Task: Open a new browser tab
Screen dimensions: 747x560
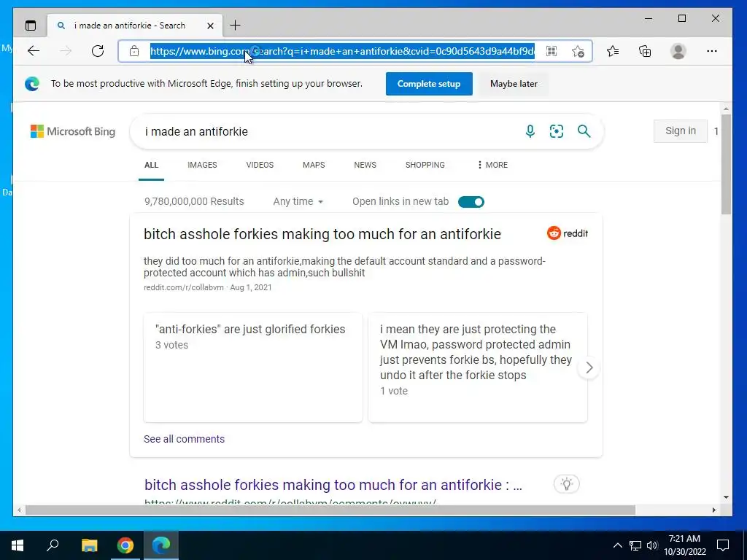Action: (x=236, y=26)
